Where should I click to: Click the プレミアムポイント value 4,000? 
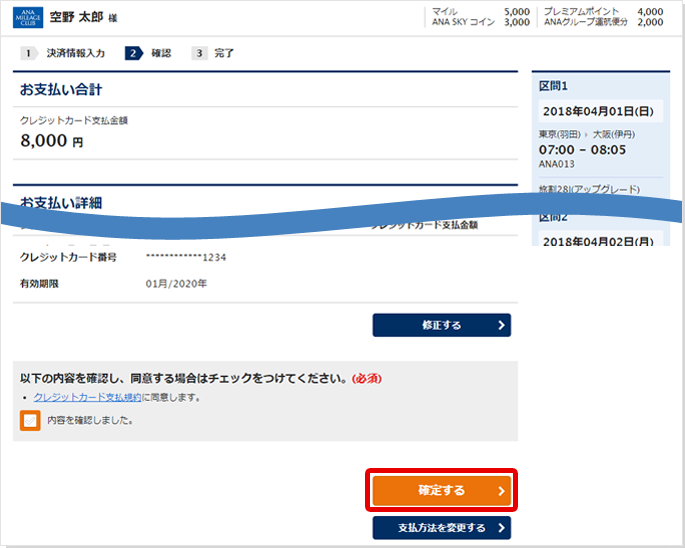coord(650,11)
